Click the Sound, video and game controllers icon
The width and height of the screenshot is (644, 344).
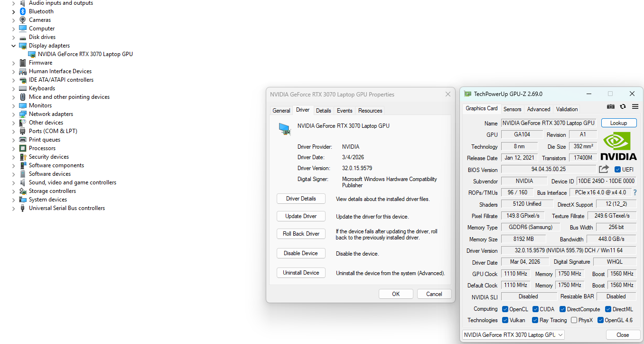[x=22, y=182]
